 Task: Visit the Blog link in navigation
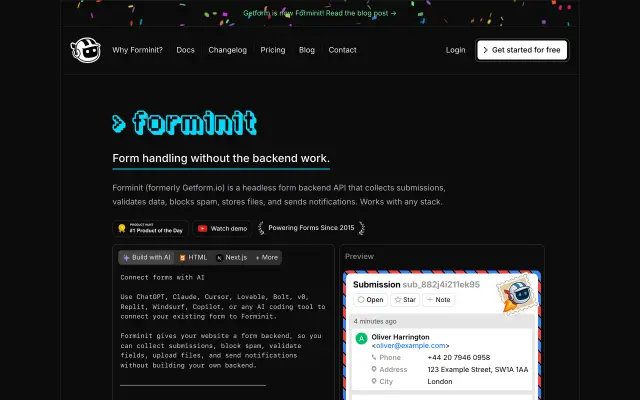(x=307, y=50)
